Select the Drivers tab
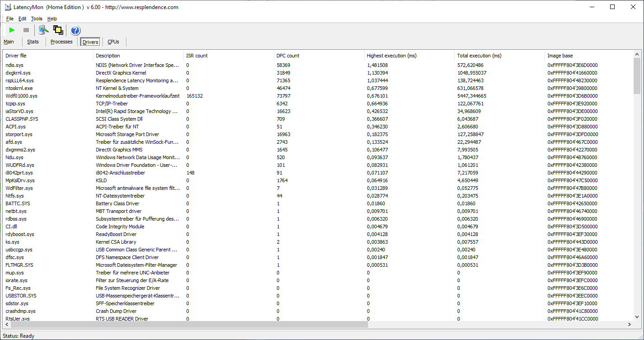 point(90,42)
